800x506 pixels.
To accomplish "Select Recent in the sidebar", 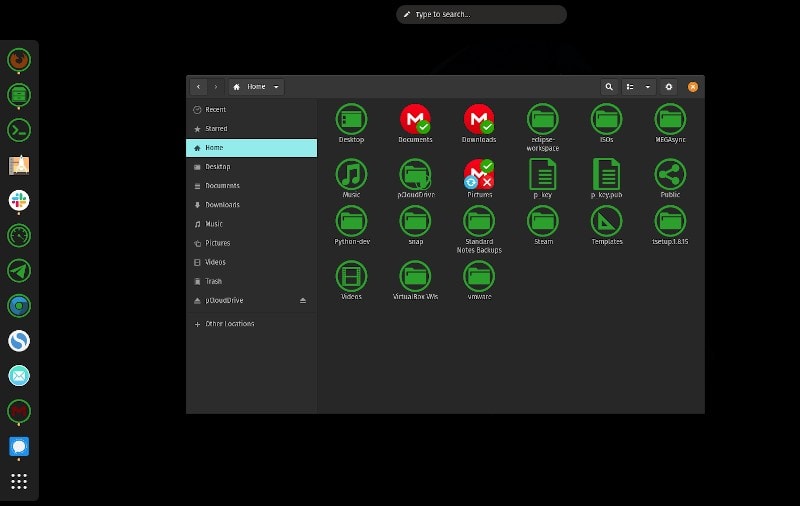I will (x=252, y=110).
